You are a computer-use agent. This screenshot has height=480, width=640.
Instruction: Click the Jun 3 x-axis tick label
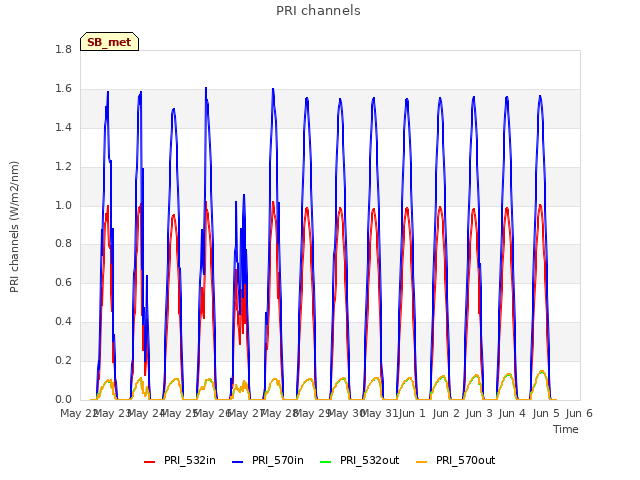[x=479, y=413]
